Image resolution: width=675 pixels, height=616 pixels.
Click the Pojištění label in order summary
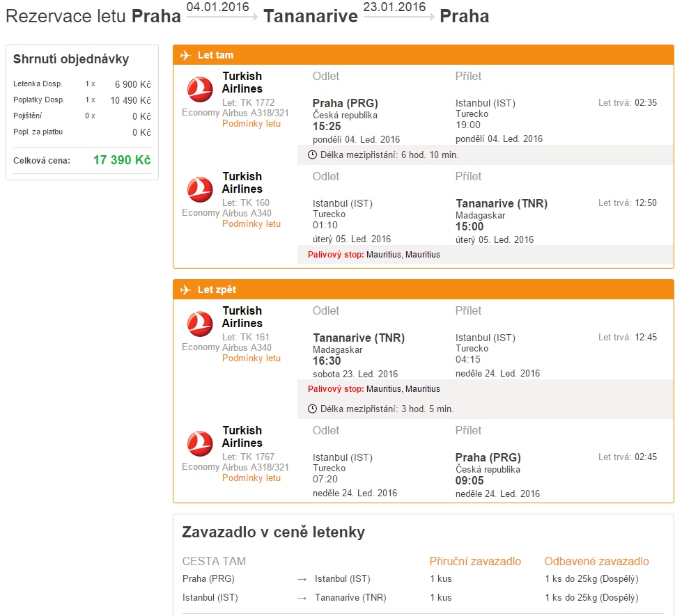28,116
